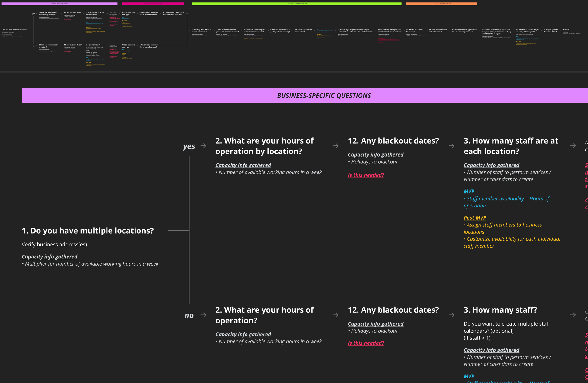Click the Post MVP label under question 3

click(475, 217)
